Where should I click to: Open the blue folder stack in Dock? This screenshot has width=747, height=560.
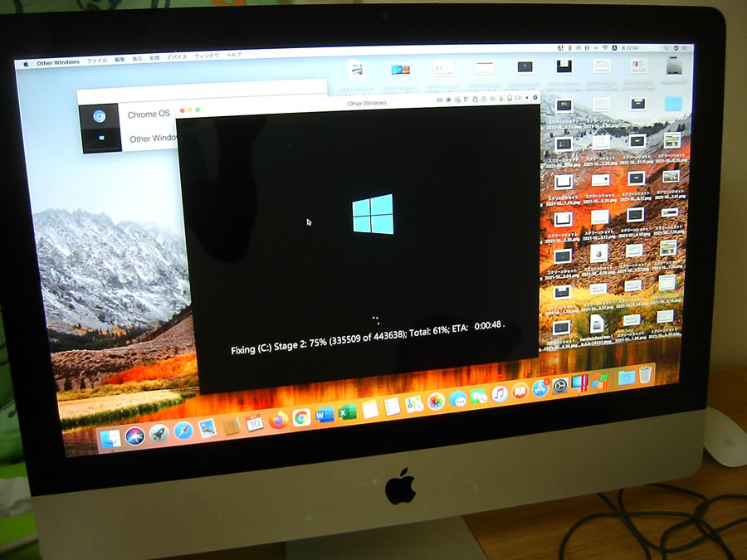pos(626,377)
